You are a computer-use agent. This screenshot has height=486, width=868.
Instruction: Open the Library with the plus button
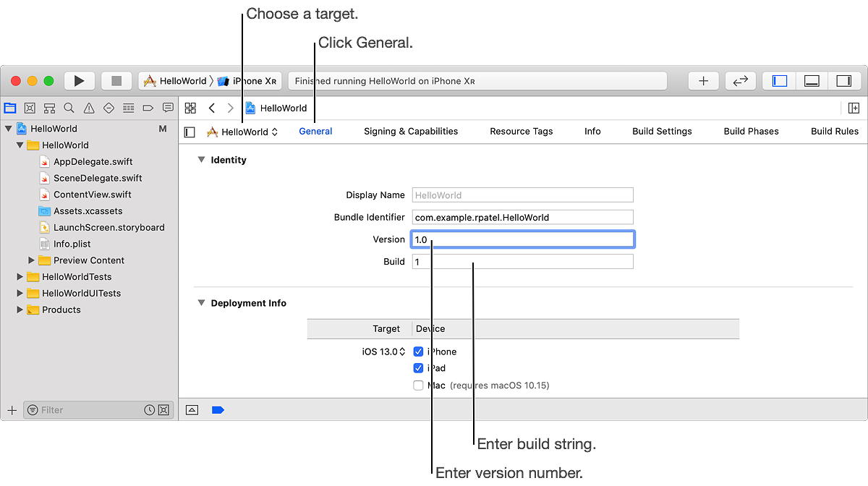tap(703, 81)
